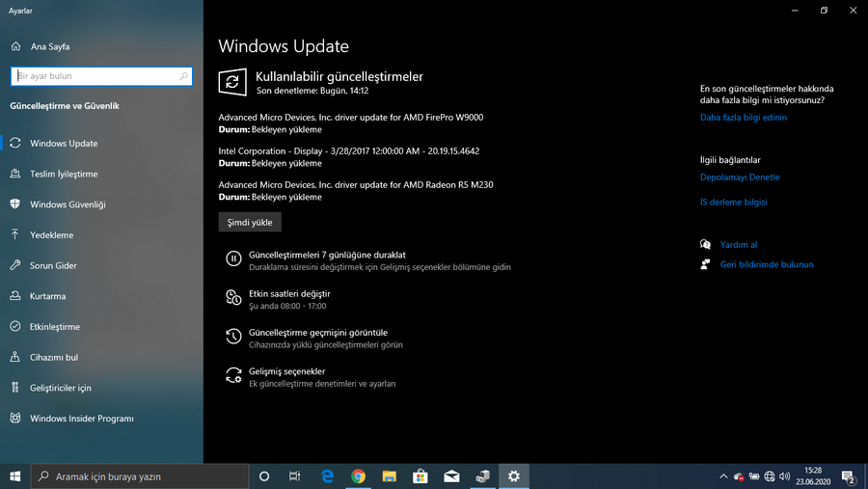Open the Windows Start menu

(x=14, y=476)
